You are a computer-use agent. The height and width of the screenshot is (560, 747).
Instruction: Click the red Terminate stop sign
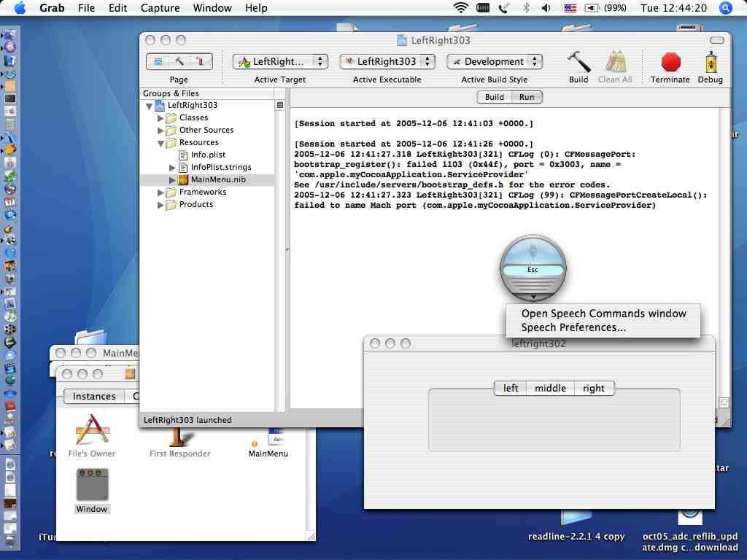point(670,63)
